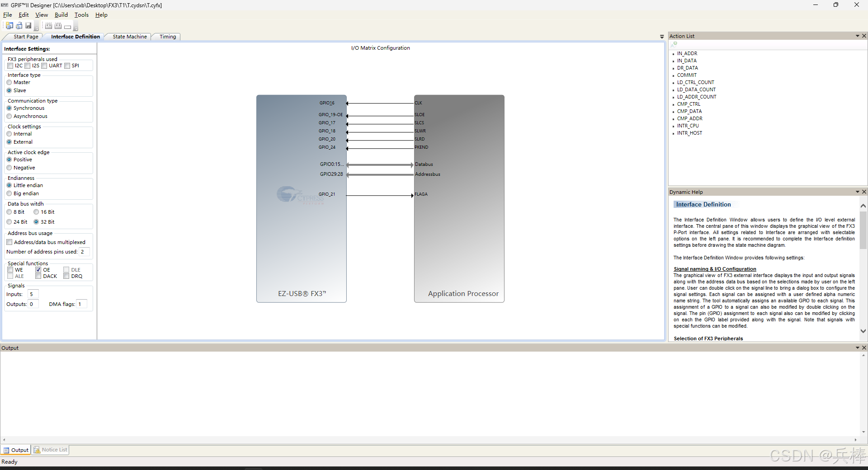Image resolution: width=868 pixels, height=470 pixels.
Task: Select INTR_HOST in the Action List
Action: click(x=689, y=133)
